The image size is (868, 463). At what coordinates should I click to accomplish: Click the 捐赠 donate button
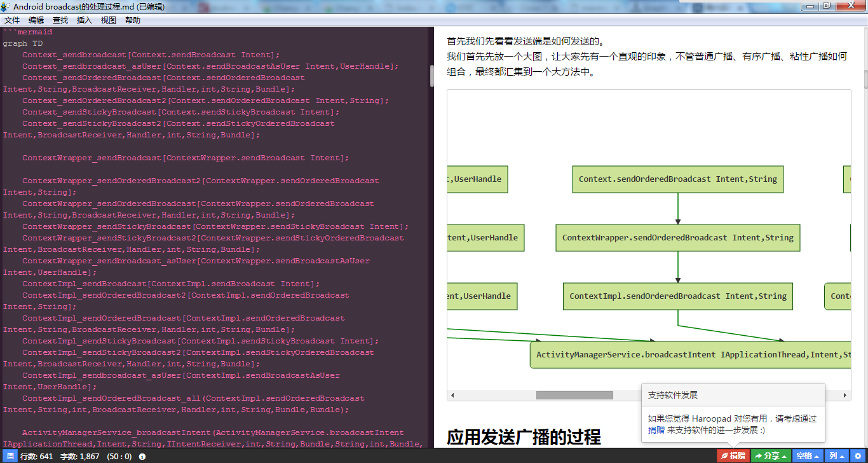(733, 456)
